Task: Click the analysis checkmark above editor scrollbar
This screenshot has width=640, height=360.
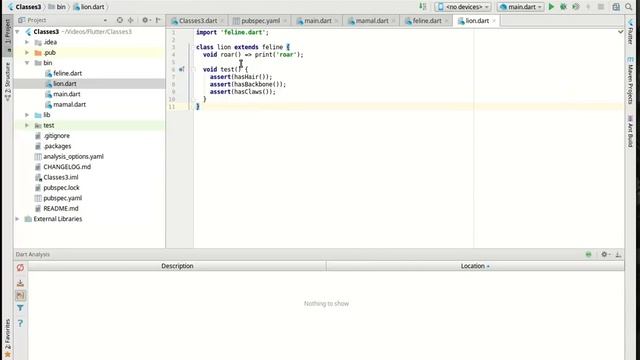Action: click(x=620, y=32)
